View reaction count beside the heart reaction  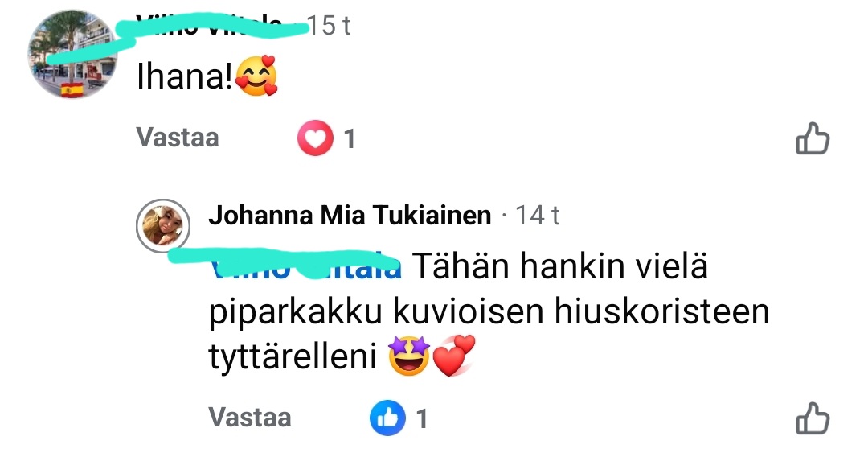pos(349,139)
